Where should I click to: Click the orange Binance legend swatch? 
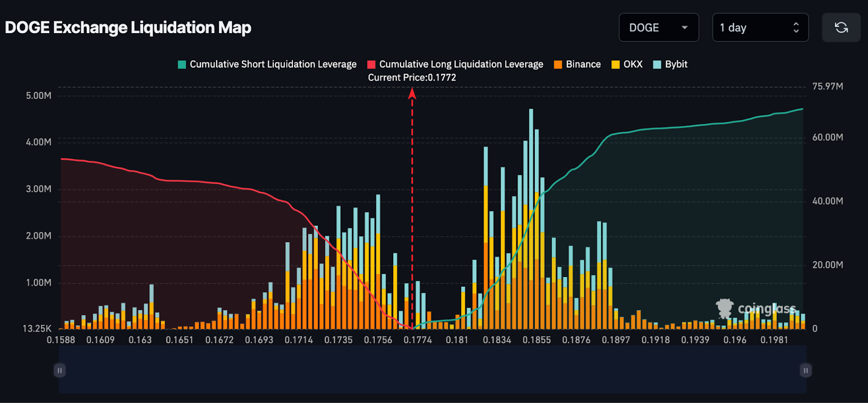558,65
